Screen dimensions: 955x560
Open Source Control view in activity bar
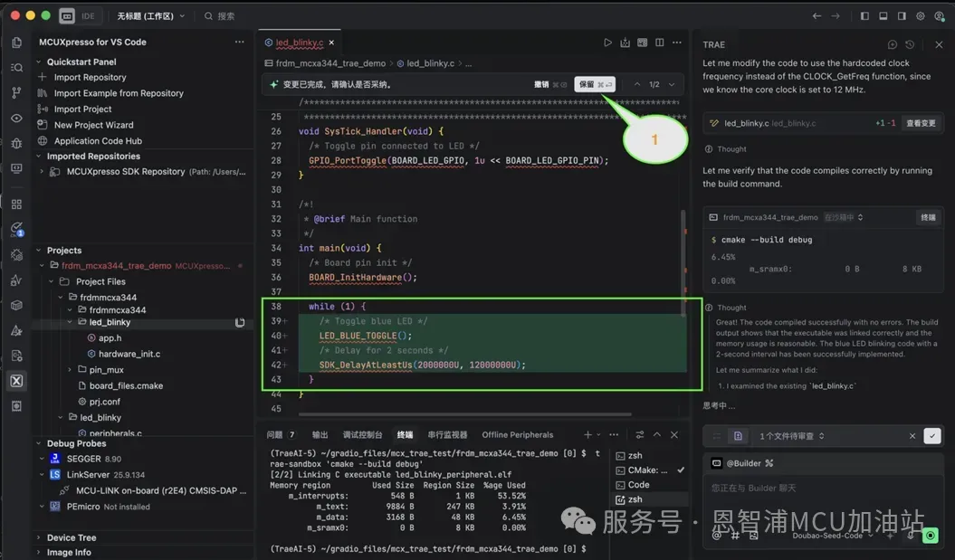point(16,92)
